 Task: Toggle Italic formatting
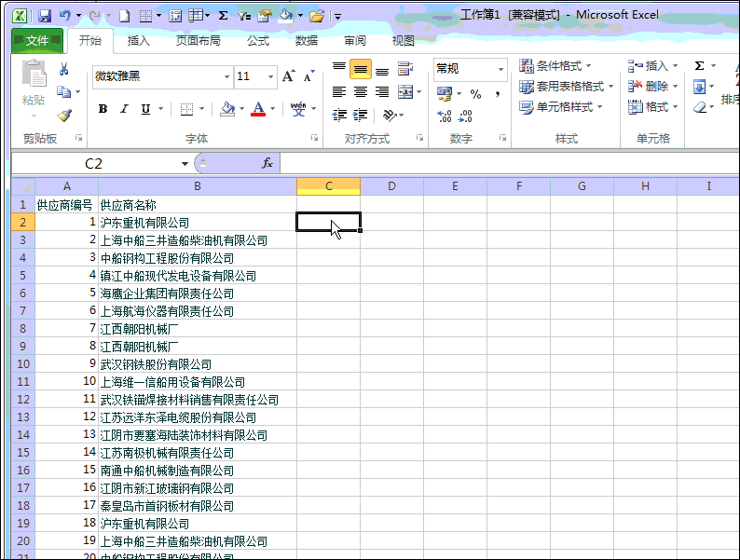[x=124, y=109]
